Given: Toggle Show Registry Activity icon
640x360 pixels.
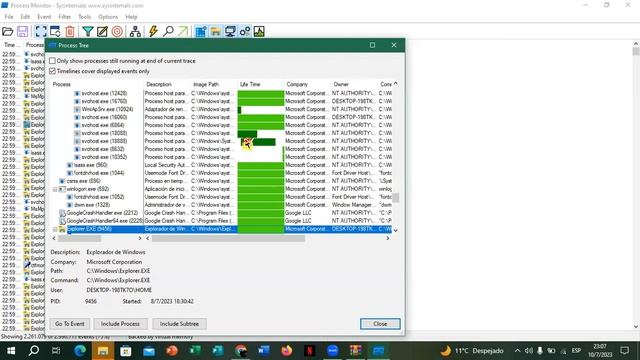Looking at the screenshot, I should point(201,31).
